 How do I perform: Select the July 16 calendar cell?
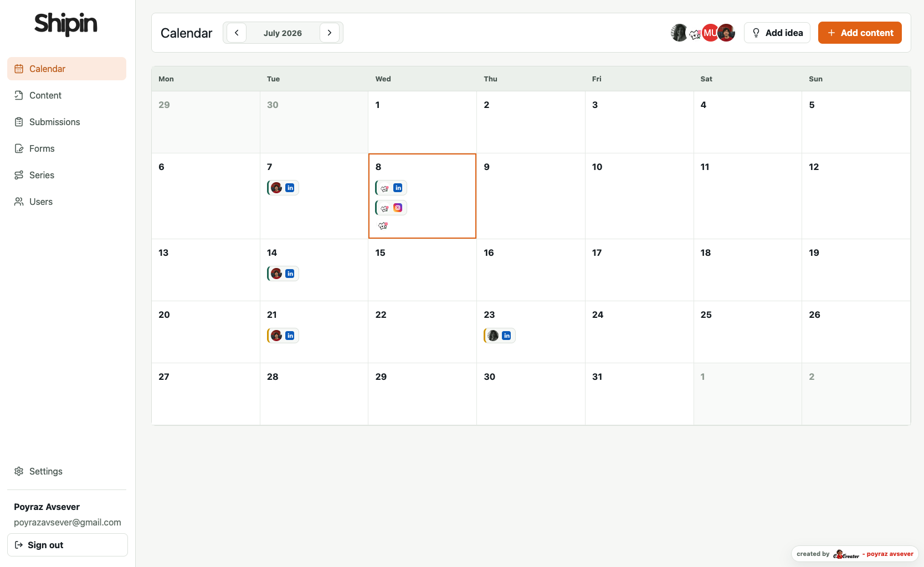[531, 270]
